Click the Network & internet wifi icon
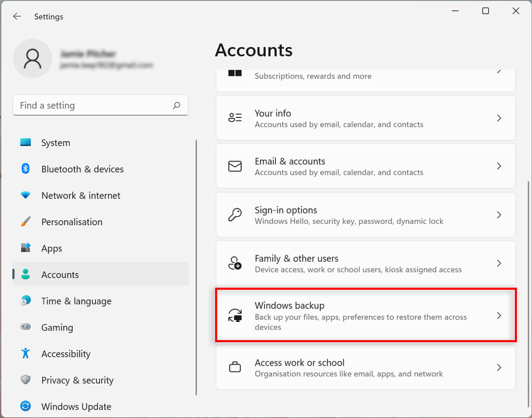The image size is (532, 418). point(25,195)
